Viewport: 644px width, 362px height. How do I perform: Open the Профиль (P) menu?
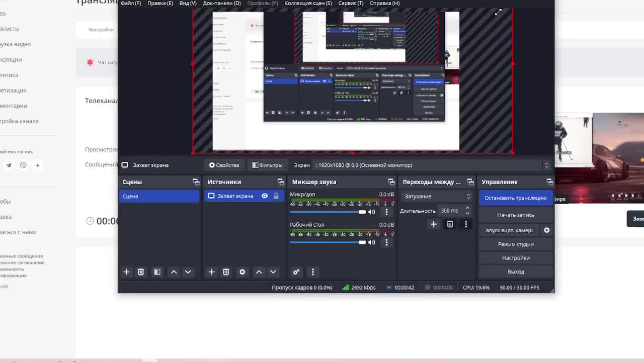pyautogui.click(x=263, y=3)
